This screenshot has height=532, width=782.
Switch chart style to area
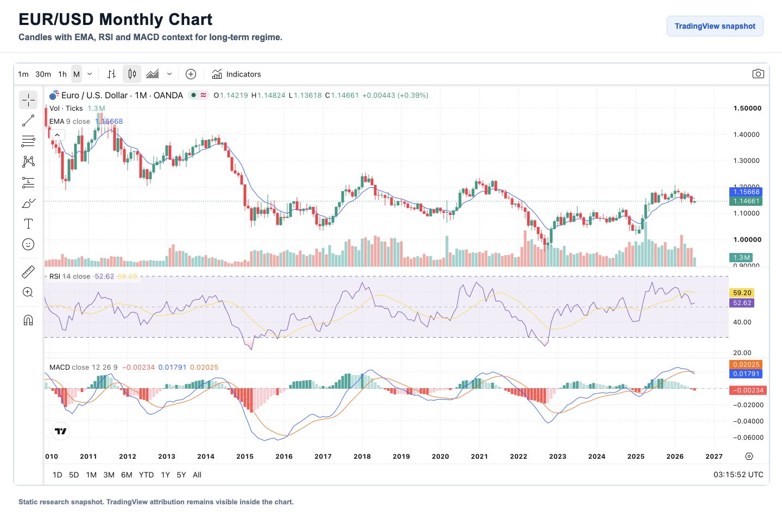click(x=153, y=74)
